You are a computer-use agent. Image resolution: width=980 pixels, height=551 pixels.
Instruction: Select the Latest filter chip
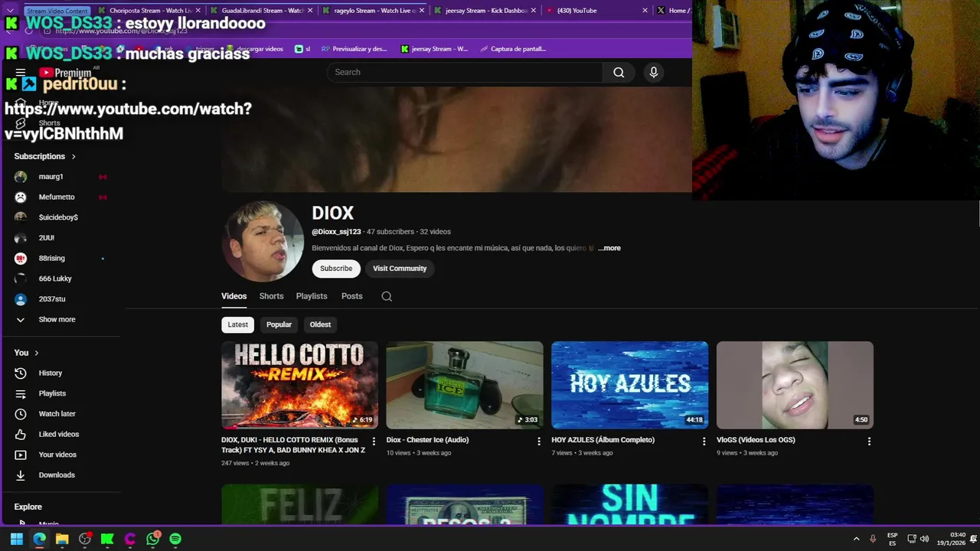click(237, 324)
